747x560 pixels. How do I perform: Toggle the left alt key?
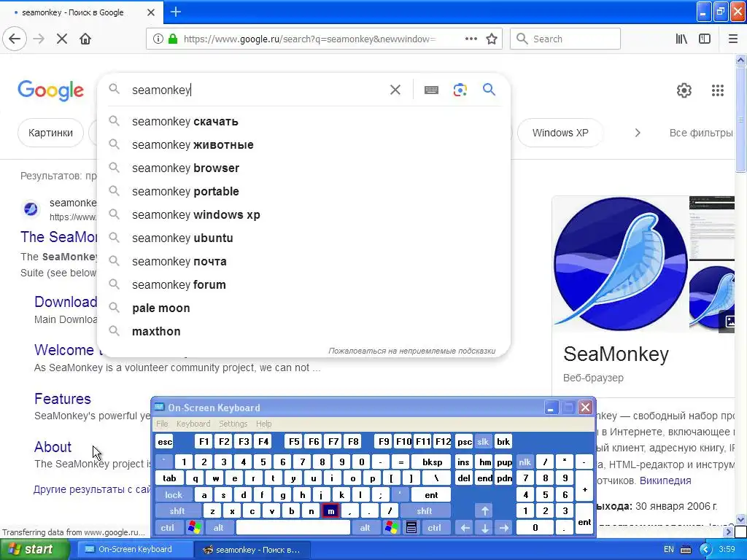coord(219,528)
